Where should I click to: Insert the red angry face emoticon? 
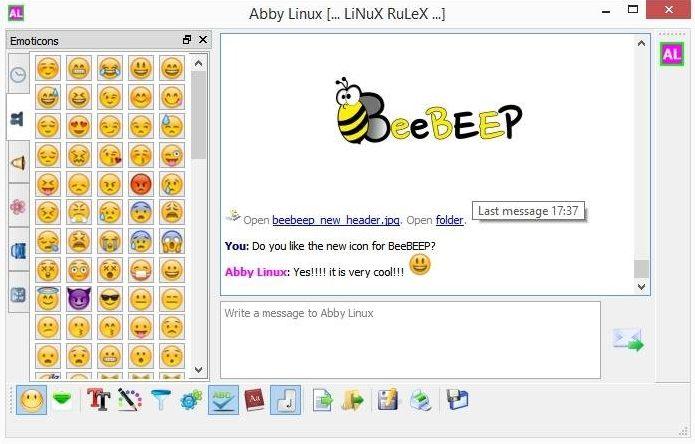tap(141, 184)
